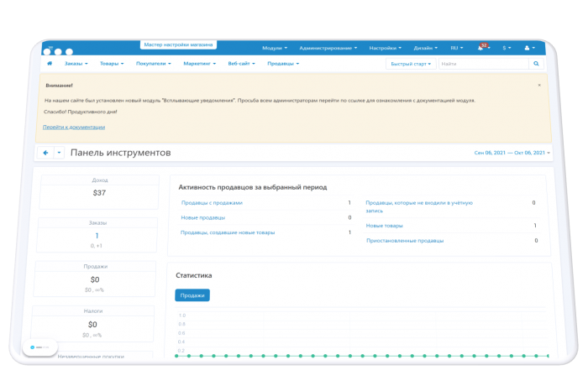Change the date range Сен 06 – Окт 06, 2021
This screenshot has width=588, height=391.
tap(512, 153)
